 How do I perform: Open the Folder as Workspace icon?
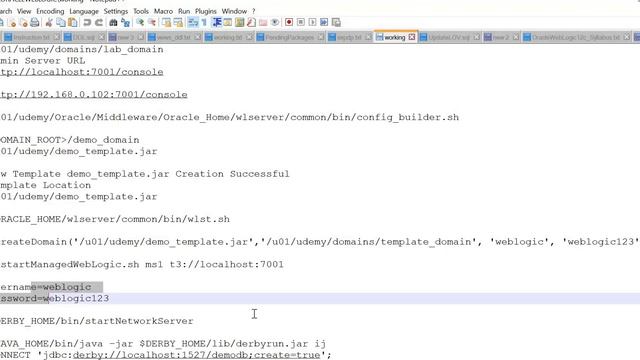pyautogui.click(x=263, y=22)
